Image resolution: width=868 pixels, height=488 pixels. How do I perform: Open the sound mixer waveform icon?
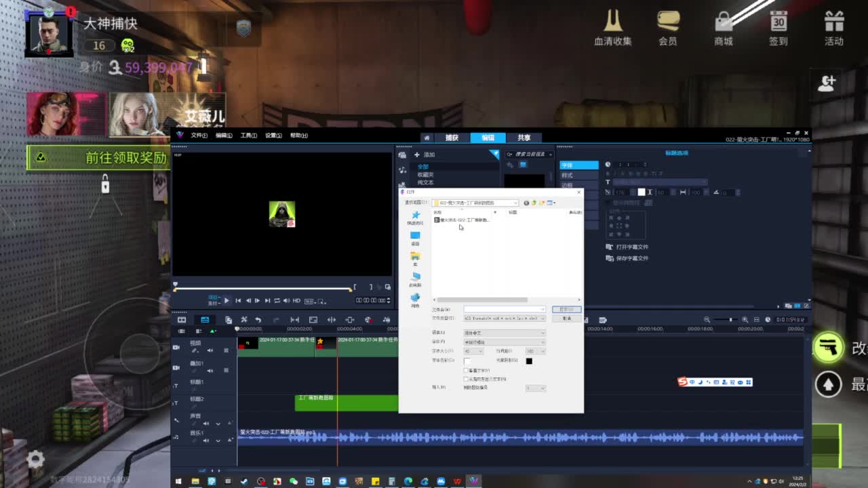(x=387, y=319)
